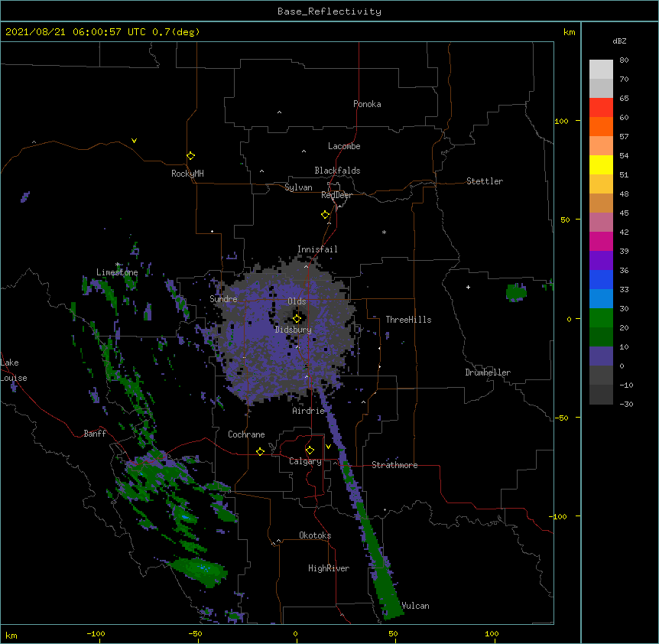Click the Okotoks town label
Viewport: 659px width, 644px height.
[x=315, y=535]
